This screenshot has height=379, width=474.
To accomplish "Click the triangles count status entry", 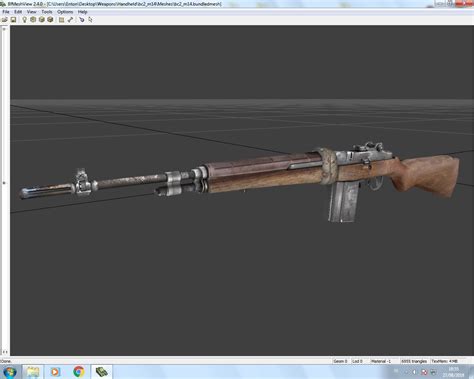I will click(414, 361).
